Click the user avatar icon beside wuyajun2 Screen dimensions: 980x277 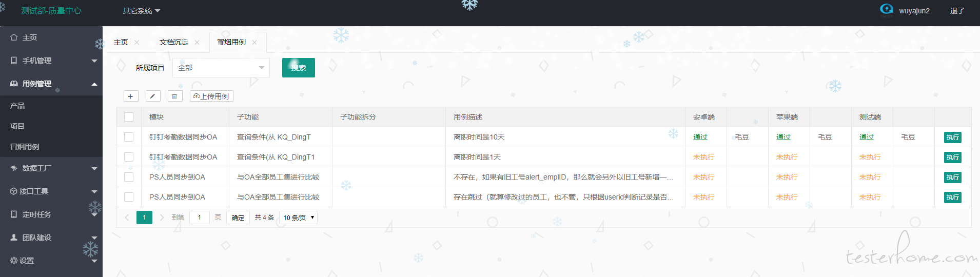tap(886, 10)
